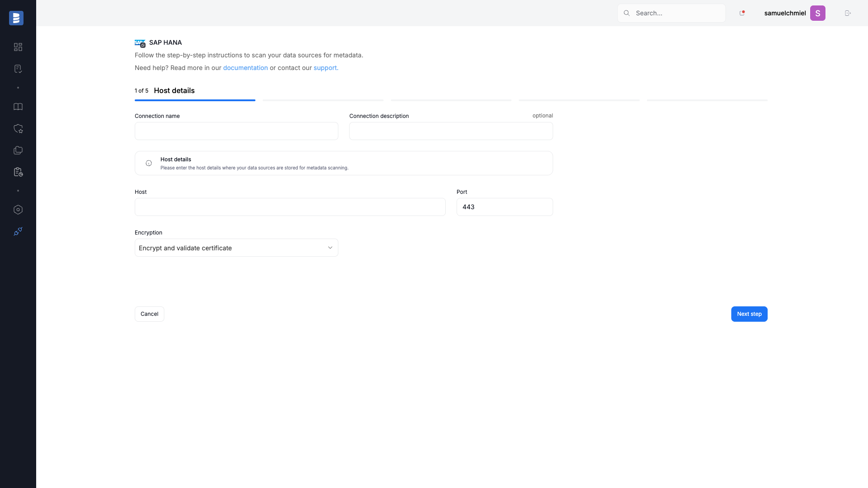Open the dashboard grid icon
Viewport: 868px width, 488px height.
click(18, 47)
